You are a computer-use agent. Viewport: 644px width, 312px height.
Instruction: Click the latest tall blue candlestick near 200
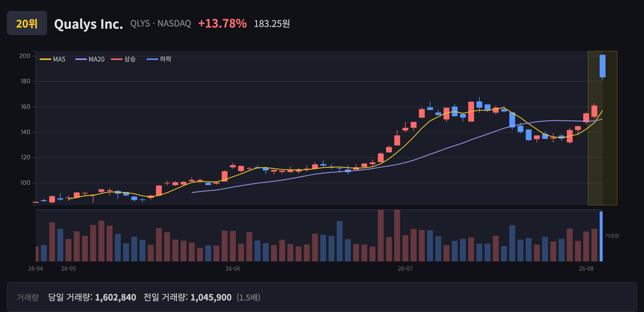click(602, 66)
